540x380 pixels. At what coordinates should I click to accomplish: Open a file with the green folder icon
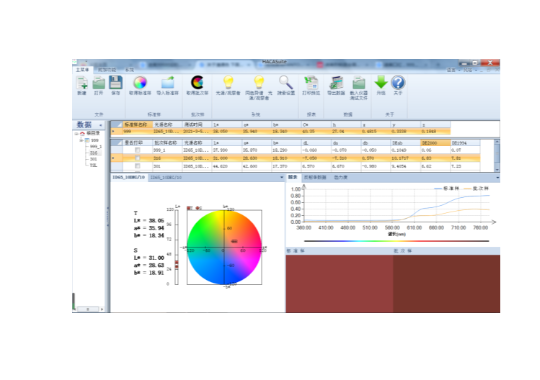(x=99, y=83)
